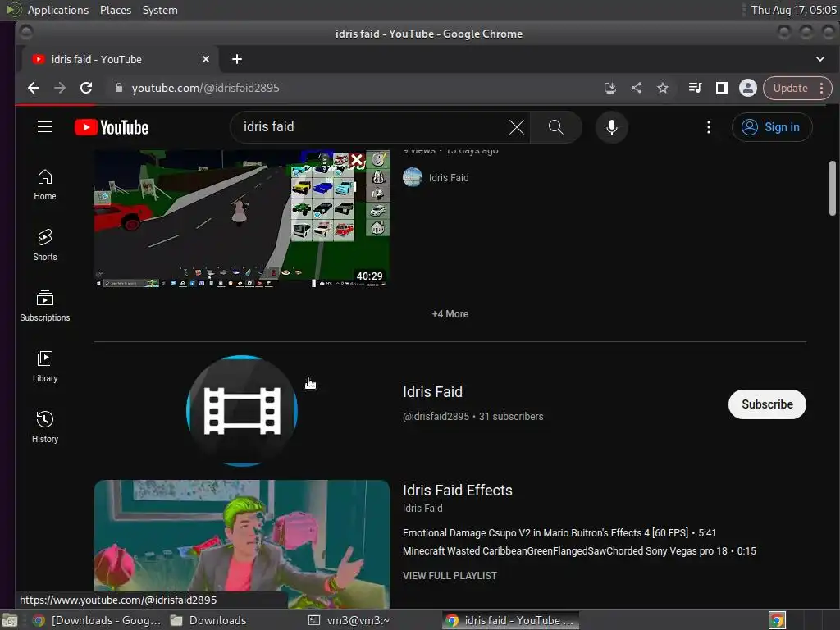840x630 pixels.
Task: Start voice search with microphone icon
Action: pos(611,127)
